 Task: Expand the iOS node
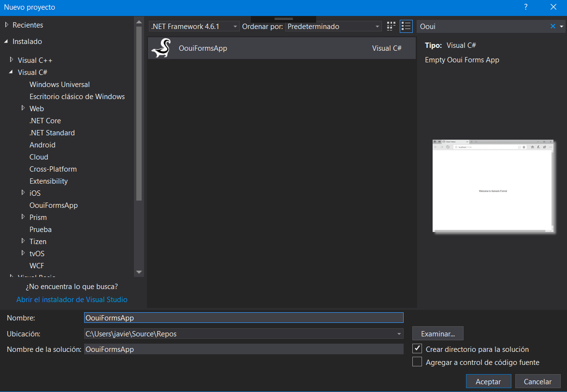pos(23,193)
